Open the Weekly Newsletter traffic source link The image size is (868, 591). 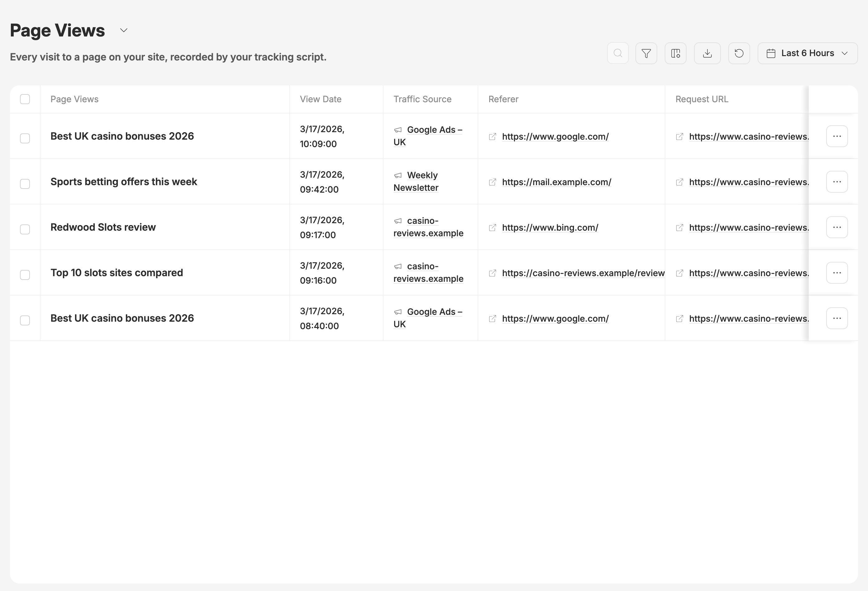click(x=416, y=181)
